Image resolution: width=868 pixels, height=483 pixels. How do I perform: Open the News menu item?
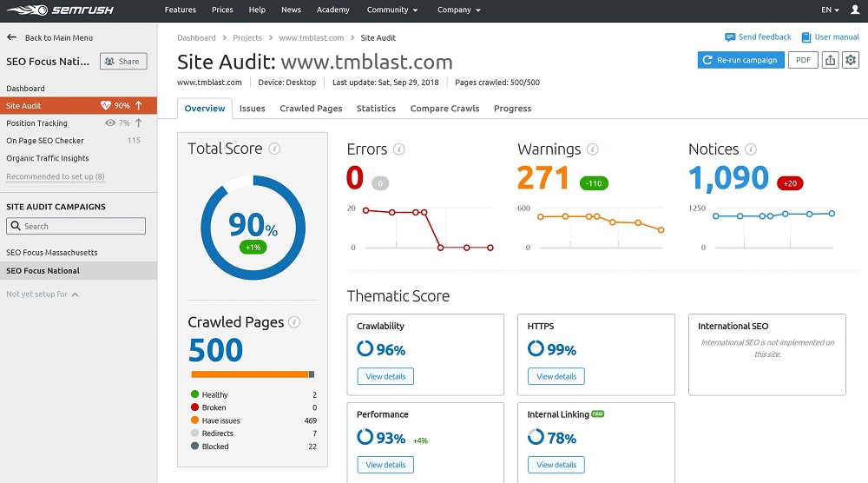291,10
